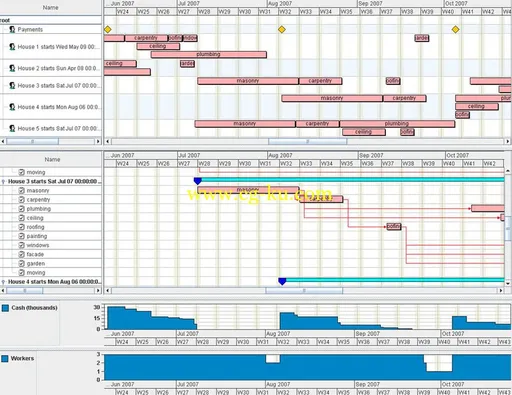Select House 3 masonry bar in top chart
This screenshot has width=512, height=395.
coord(248,81)
